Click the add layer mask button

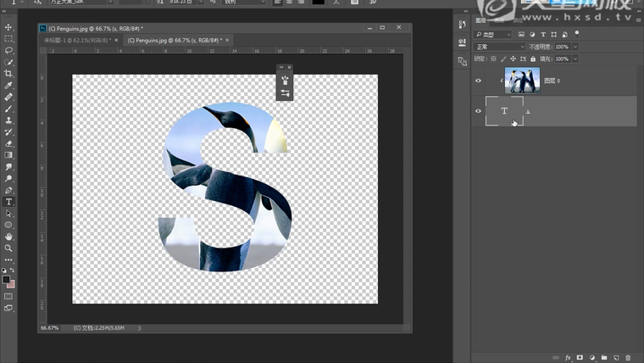click(x=580, y=358)
